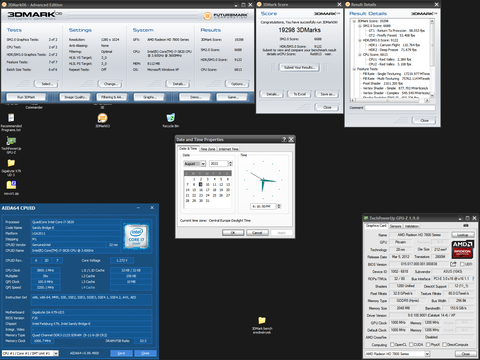Select the Graphics Card tab in GPU-Z

[376, 226]
